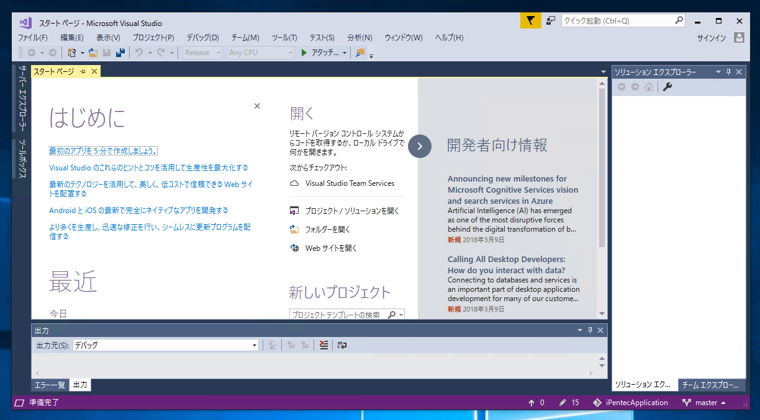The height and width of the screenshot is (420, 760).
Task: Click the アタッチ start button
Action: (x=320, y=52)
